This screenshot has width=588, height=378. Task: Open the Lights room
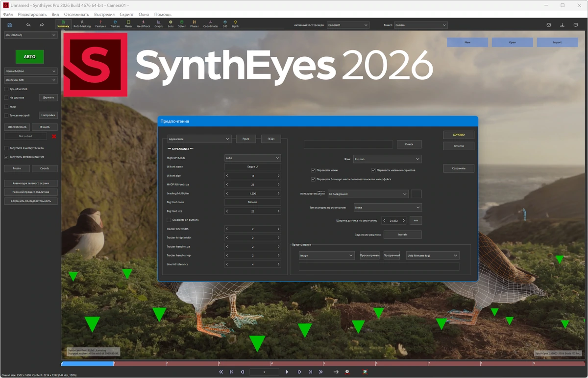pyautogui.click(x=236, y=24)
